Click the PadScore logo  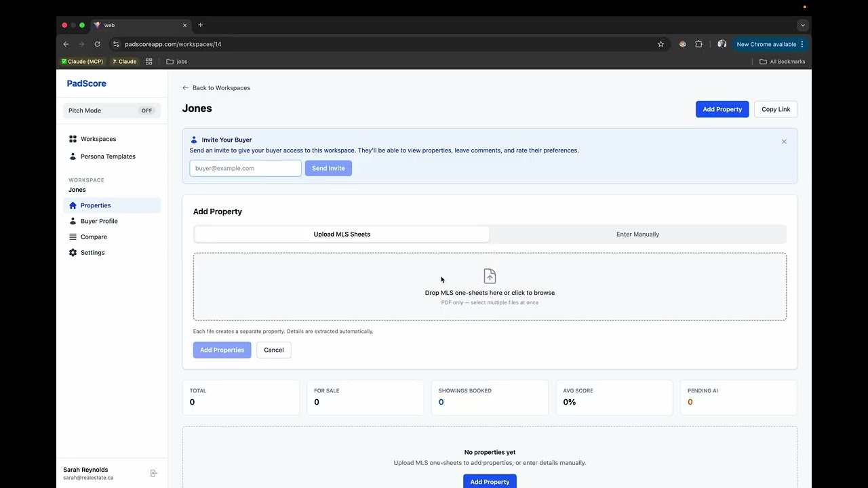[x=87, y=83]
